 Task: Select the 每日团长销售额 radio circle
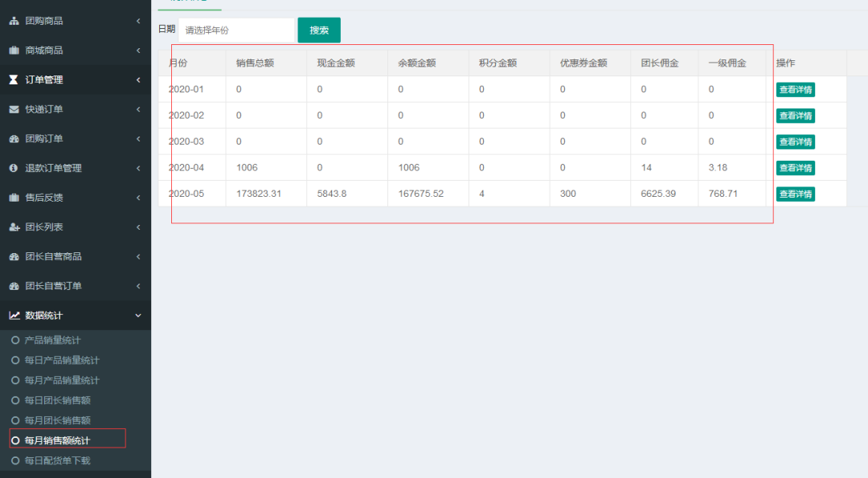pyautogui.click(x=15, y=400)
